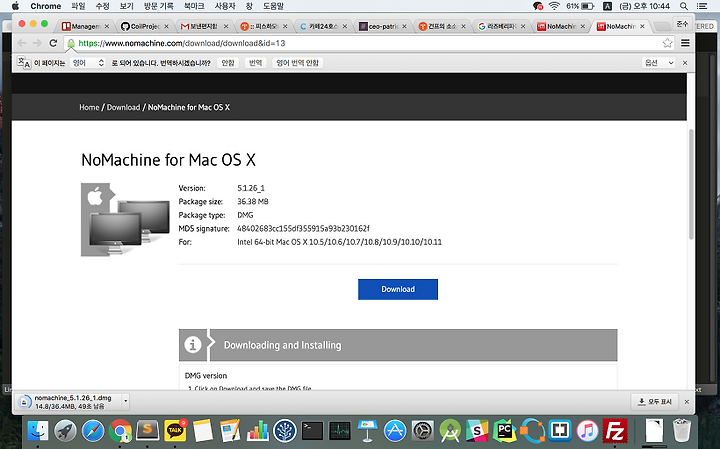
Task: Close the CoilProject tab
Action: click(166, 27)
